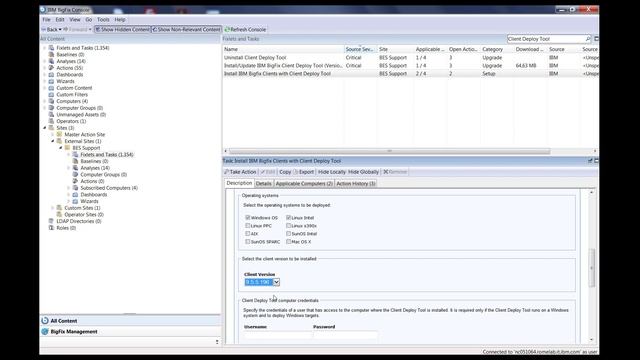
Task: Click the Analyses (14) top-level node icon
Action: [51, 61]
